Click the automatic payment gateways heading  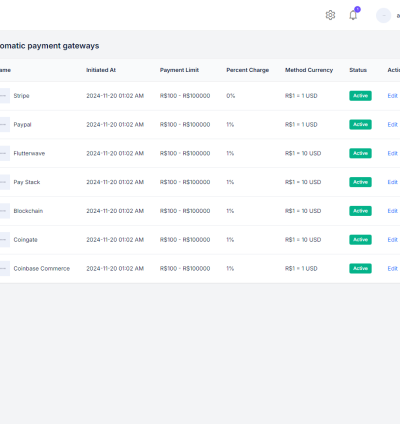pyautogui.click(x=49, y=46)
